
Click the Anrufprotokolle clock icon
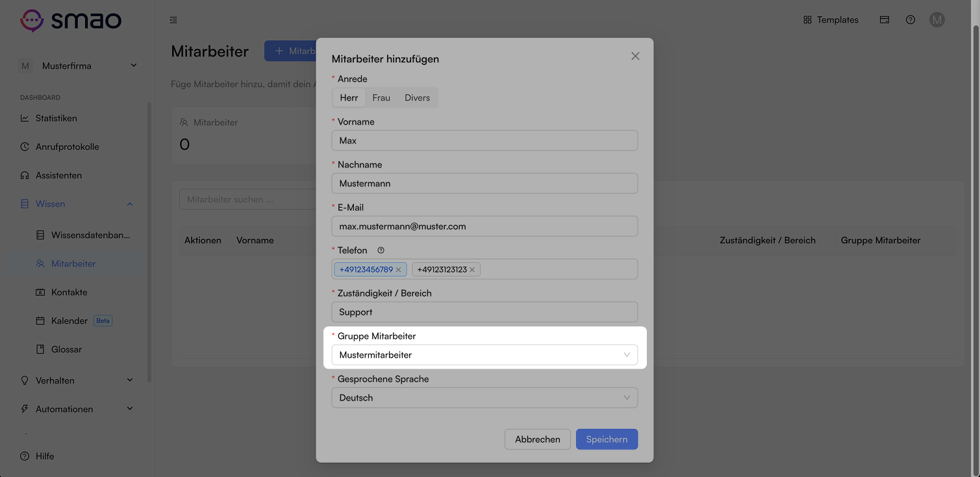coord(25,147)
